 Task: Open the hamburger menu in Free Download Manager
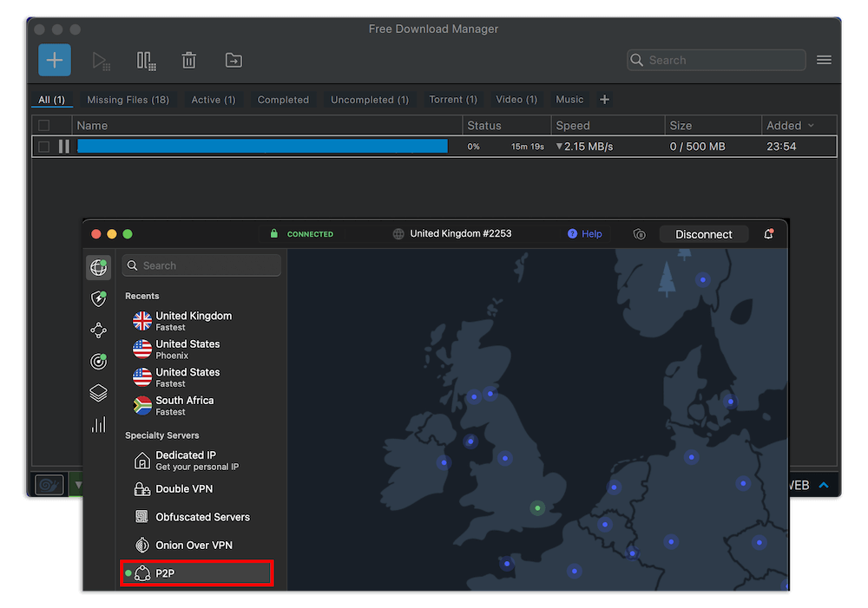(x=824, y=60)
